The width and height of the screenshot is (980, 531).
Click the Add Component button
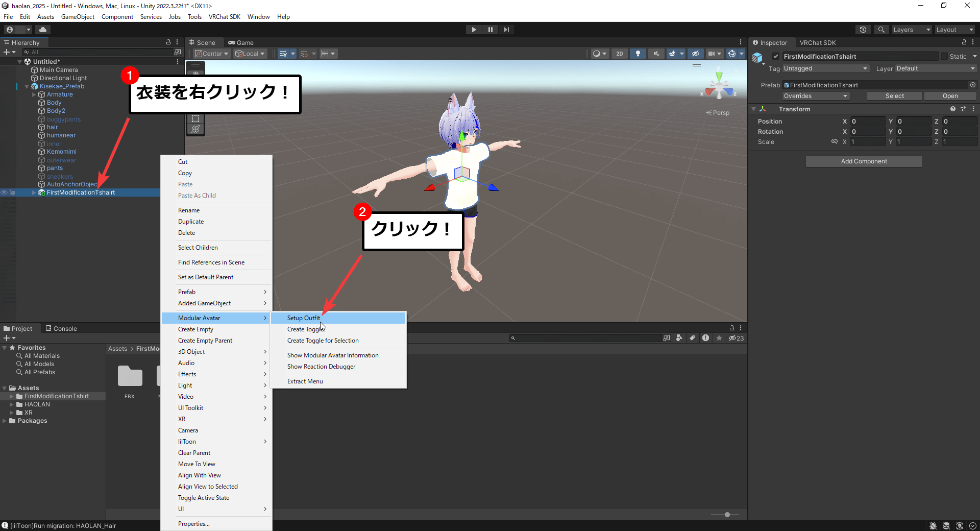[864, 161]
